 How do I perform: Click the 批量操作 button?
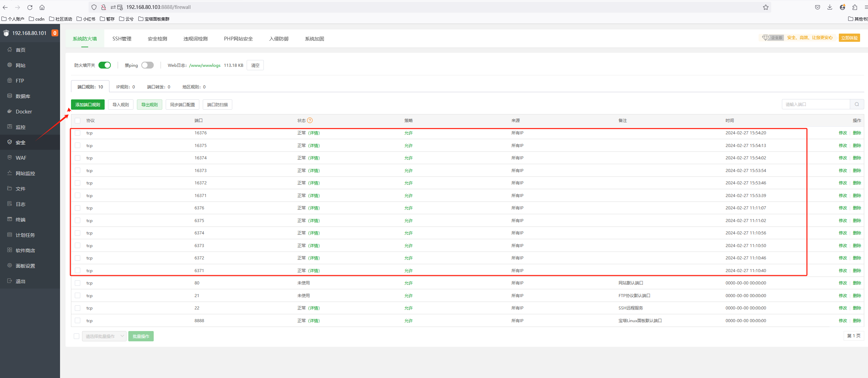[x=141, y=336]
